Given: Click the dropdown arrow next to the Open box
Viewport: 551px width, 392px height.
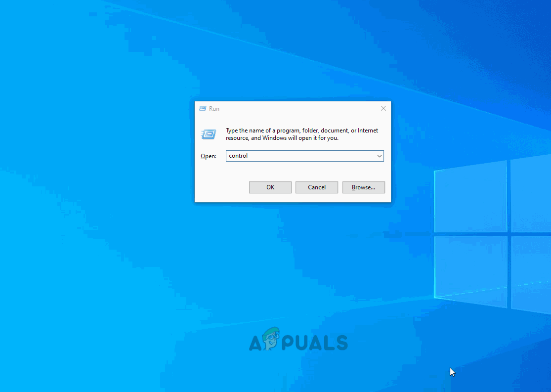Looking at the screenshot, I should (x=380, y=156).
